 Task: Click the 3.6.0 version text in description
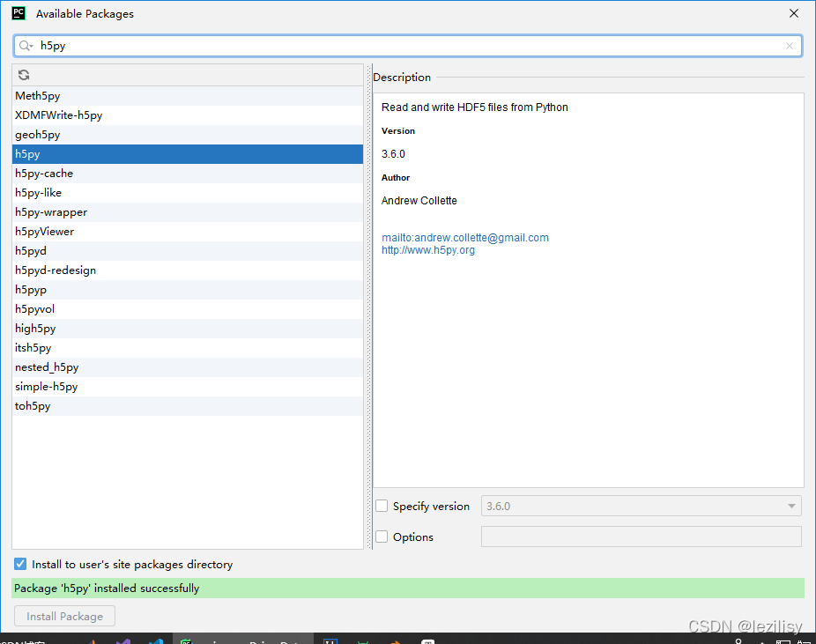(x=393, y=154)
